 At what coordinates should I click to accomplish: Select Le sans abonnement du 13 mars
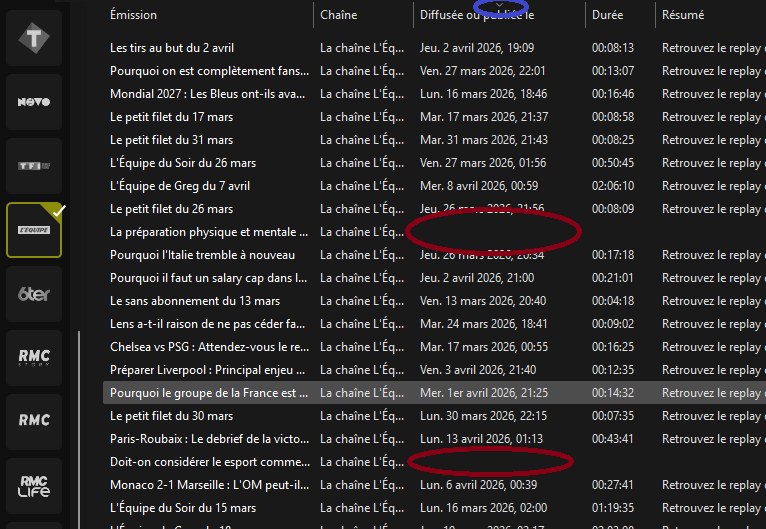195,301
